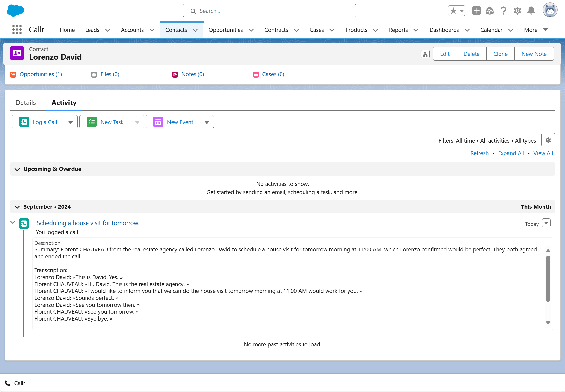Open the Log a Call dropdown arrow

pos(71,122)
